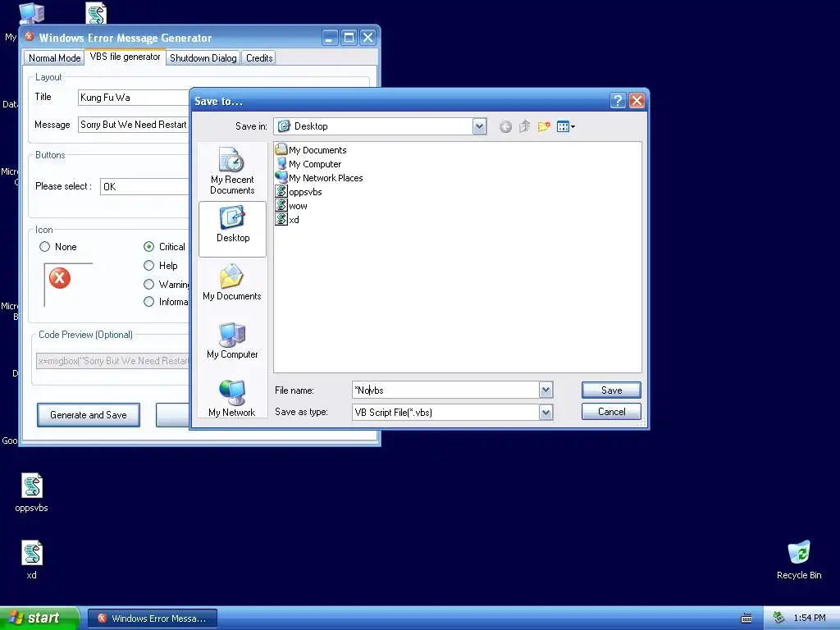Open My Documents in places bar

pos(232,282)
